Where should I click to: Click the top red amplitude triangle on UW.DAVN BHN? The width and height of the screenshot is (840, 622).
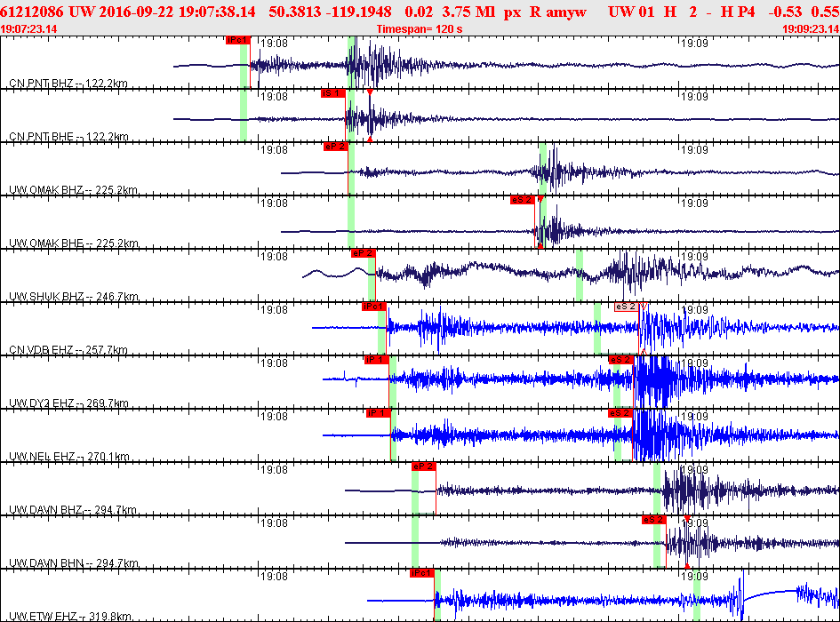click(687, 519)
